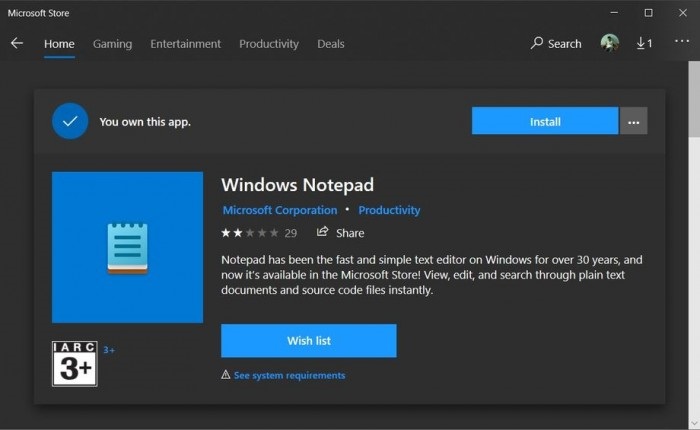
Task: Open the downloads and updates indicator
Action: tap(644, 43)
